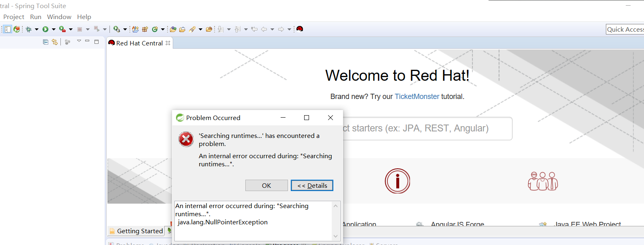The image size is (644, 245).
Task: Click the red circled info icon
Action: [x=397, y=181]
